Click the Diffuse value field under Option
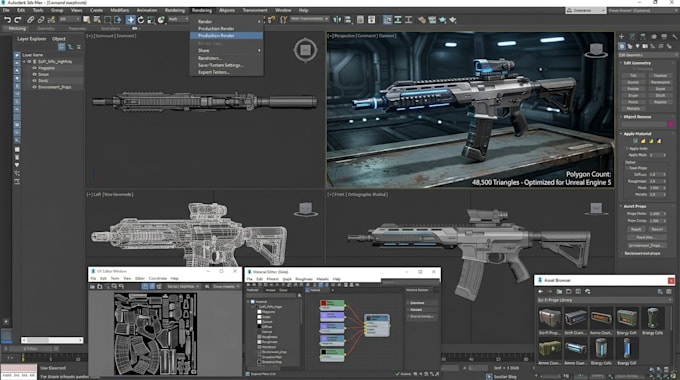The width and height of the screenshot is (680, 380). (x=657, y=174)
